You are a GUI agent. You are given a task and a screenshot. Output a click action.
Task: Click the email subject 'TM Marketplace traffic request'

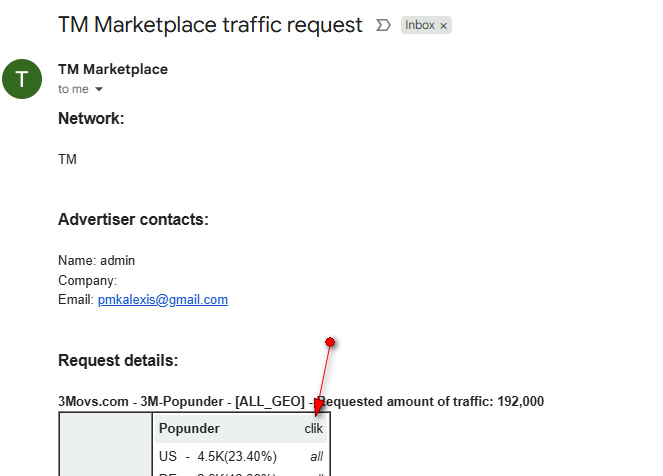(210, 25)
